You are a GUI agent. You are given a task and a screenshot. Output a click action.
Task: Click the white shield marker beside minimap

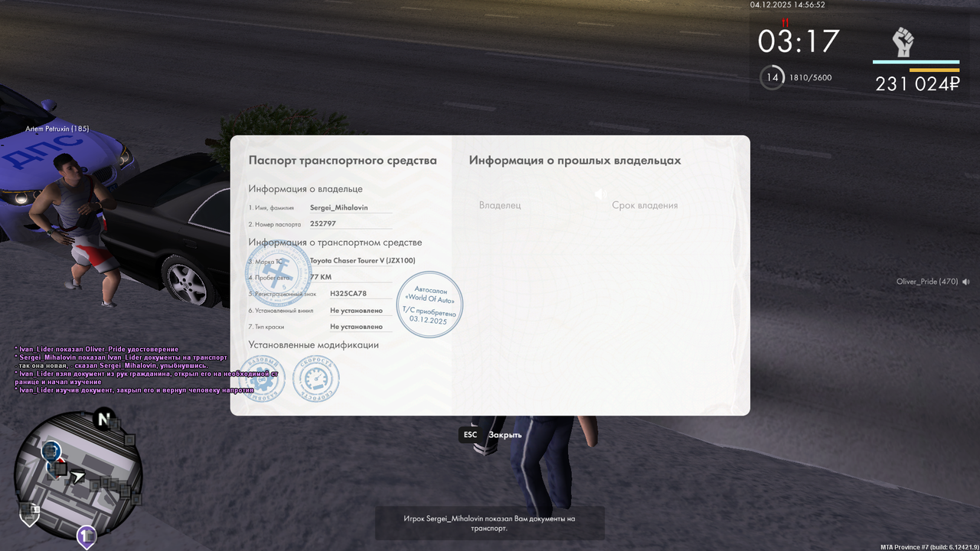tap(28, 517)
